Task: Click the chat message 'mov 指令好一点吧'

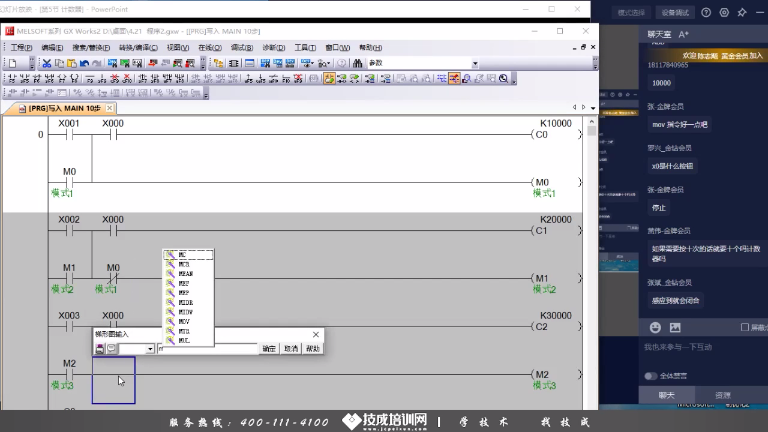Action: (680, 125)
